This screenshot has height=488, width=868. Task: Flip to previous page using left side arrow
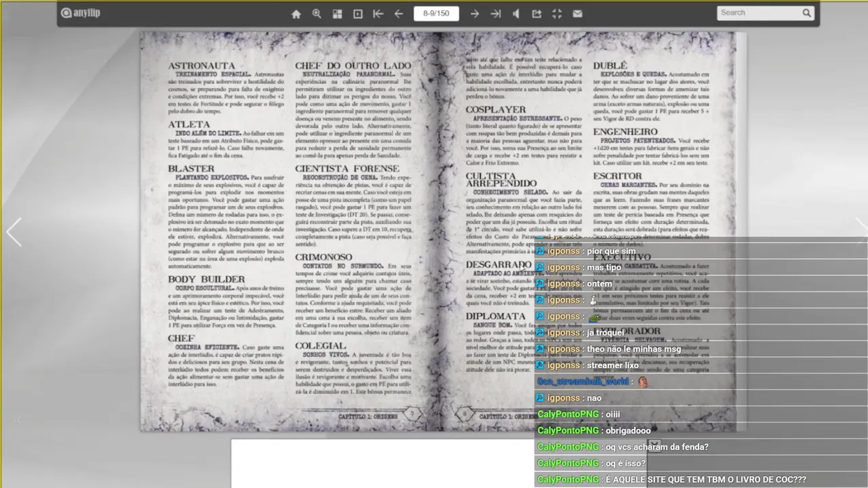14,232
